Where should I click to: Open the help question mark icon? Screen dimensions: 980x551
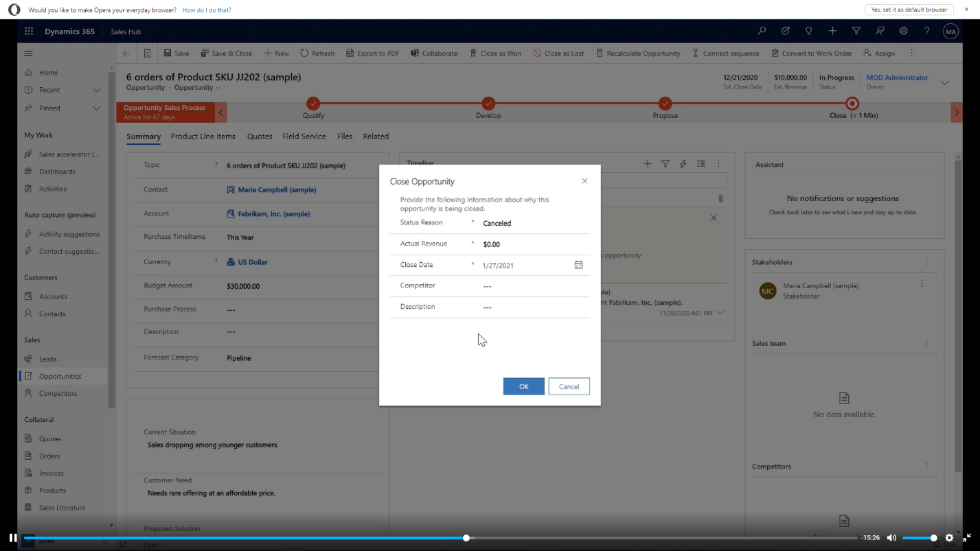click(926, 31)
